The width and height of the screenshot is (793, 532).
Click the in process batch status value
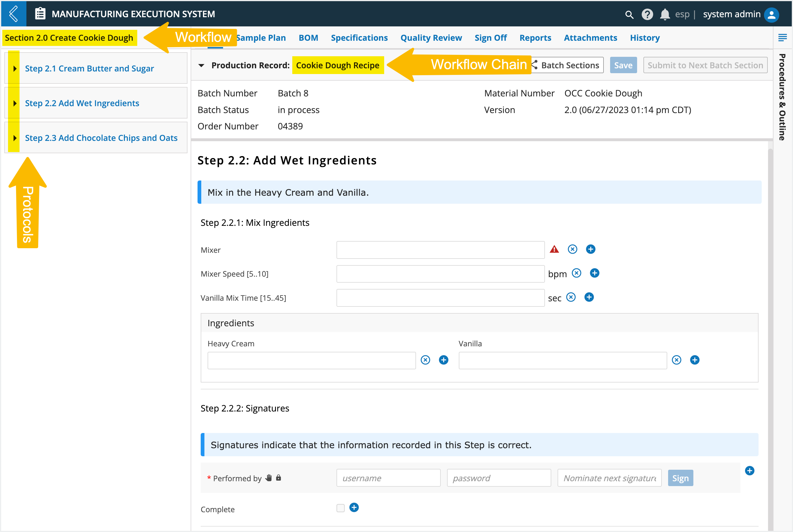pyautogui.click(x=298, y=110)
